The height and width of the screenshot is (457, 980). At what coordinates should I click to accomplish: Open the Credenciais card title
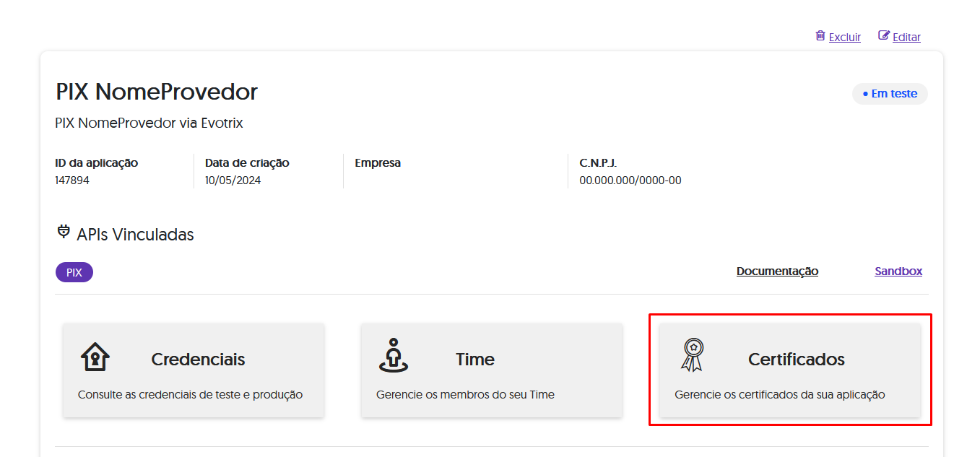point(198,360)
